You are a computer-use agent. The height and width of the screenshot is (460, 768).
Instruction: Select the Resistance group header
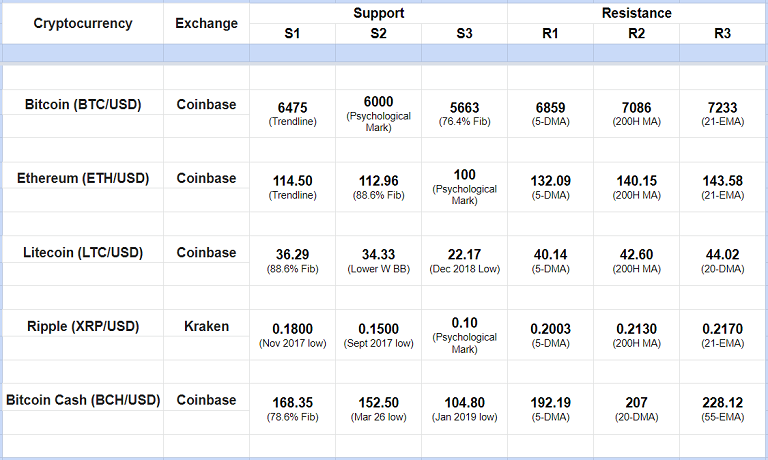click(637, 13)
